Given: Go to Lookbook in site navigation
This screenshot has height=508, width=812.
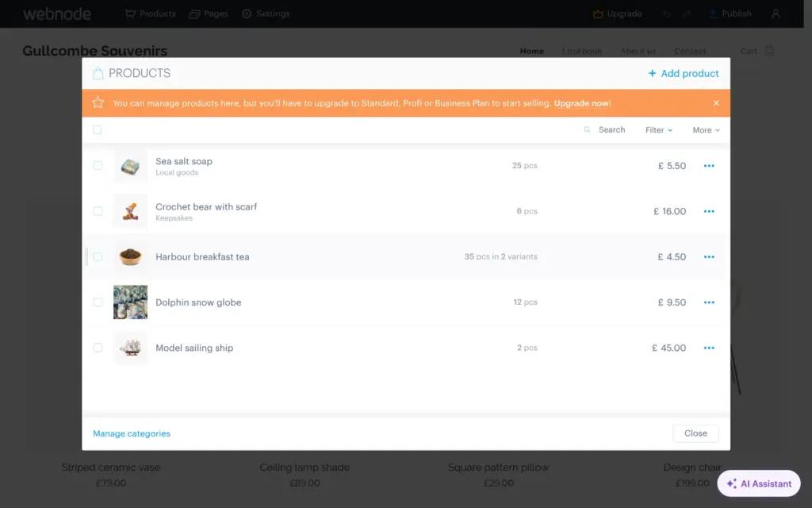Looking at the screenshot, I should 582,51.
